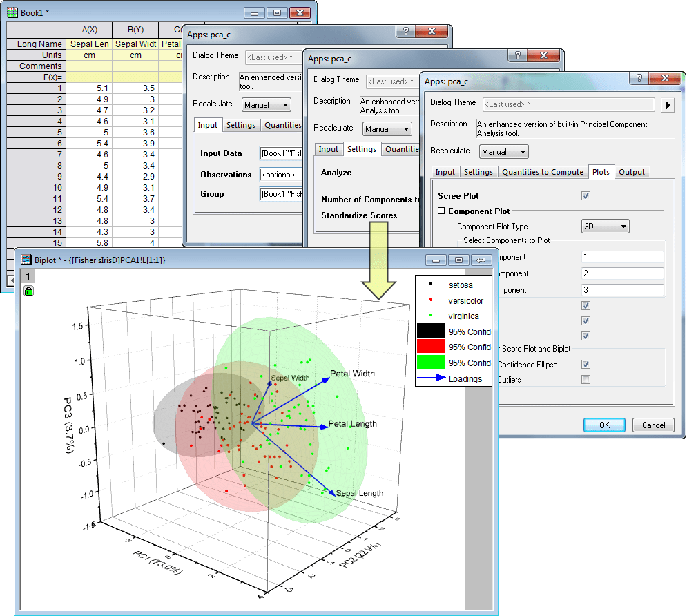
Task: Click column B(Y) header in Book1
Action: pos(135,30)
